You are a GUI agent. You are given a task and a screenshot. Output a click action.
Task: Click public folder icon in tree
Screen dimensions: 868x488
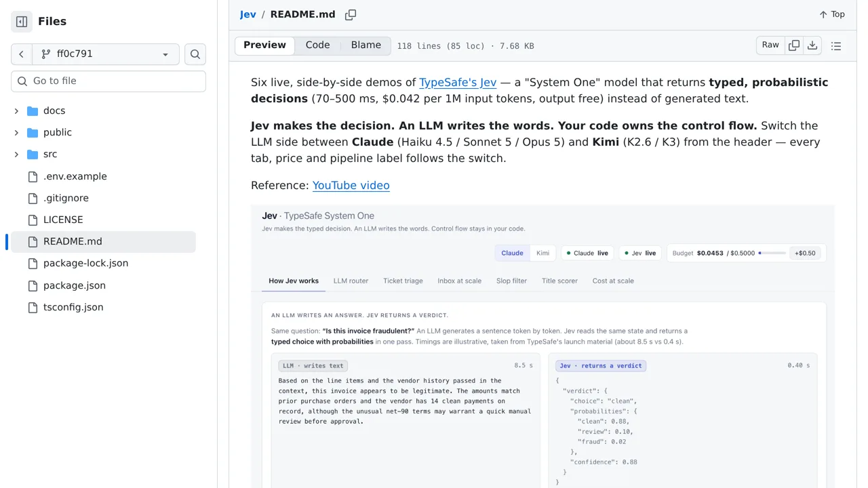tap(33, 132)
